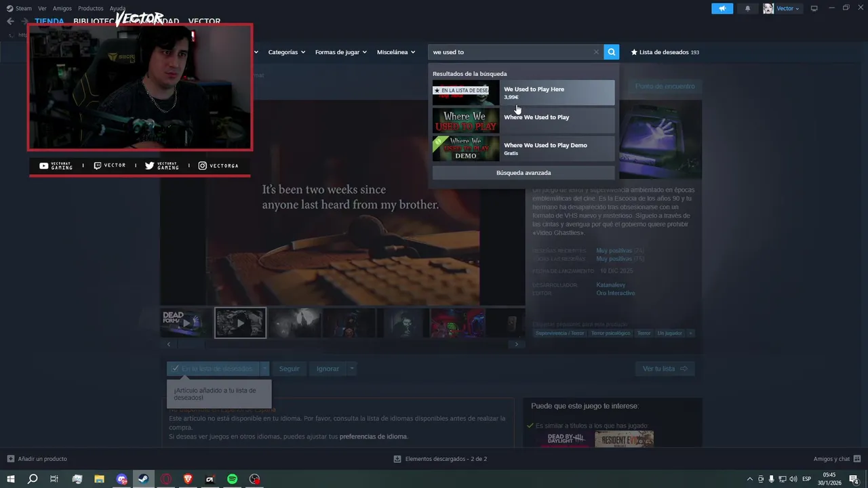The height and width of the screenshot is (488, 868).
Task: Open Brave browser from the taskbar
Action: [x=188, y=479]
